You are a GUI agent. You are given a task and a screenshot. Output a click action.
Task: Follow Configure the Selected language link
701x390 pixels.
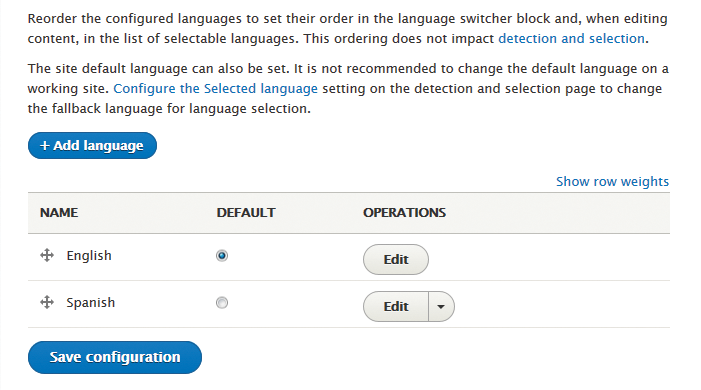215,89
